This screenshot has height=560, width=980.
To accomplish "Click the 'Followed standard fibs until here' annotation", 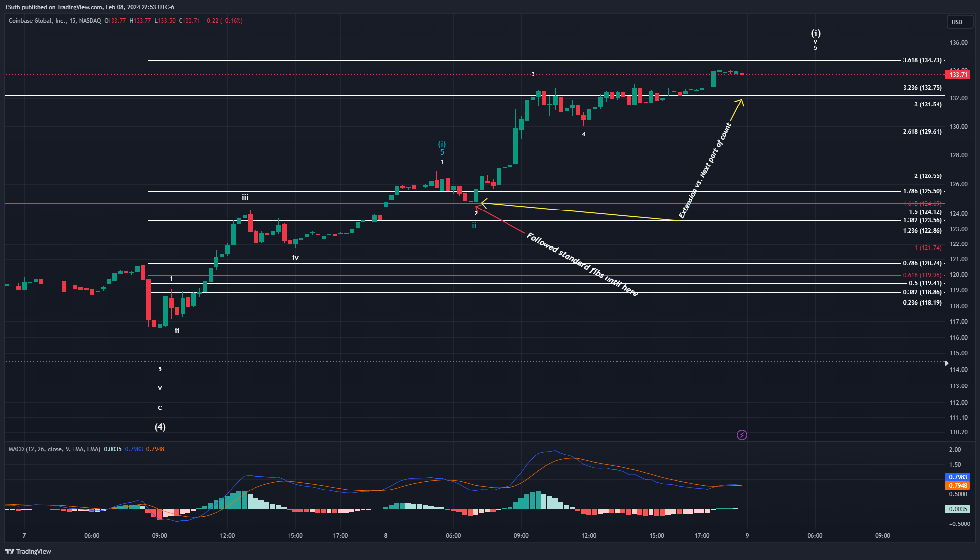I will tap(582, 264).
